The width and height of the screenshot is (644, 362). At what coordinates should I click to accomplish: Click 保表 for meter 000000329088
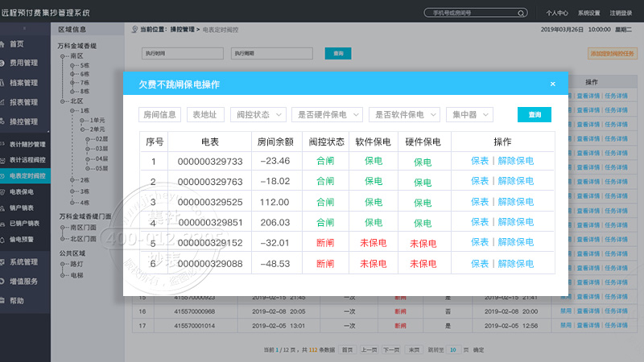pyautogui.click(x=480, y=263)
